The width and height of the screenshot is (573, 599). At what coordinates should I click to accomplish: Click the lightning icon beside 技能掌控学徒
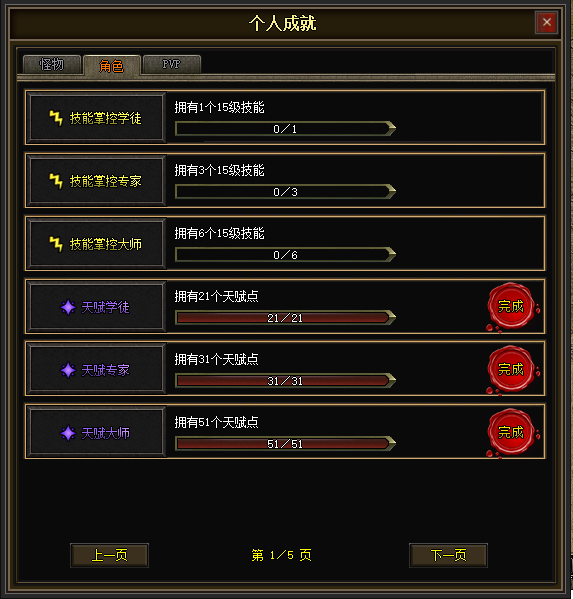(56, 118)
